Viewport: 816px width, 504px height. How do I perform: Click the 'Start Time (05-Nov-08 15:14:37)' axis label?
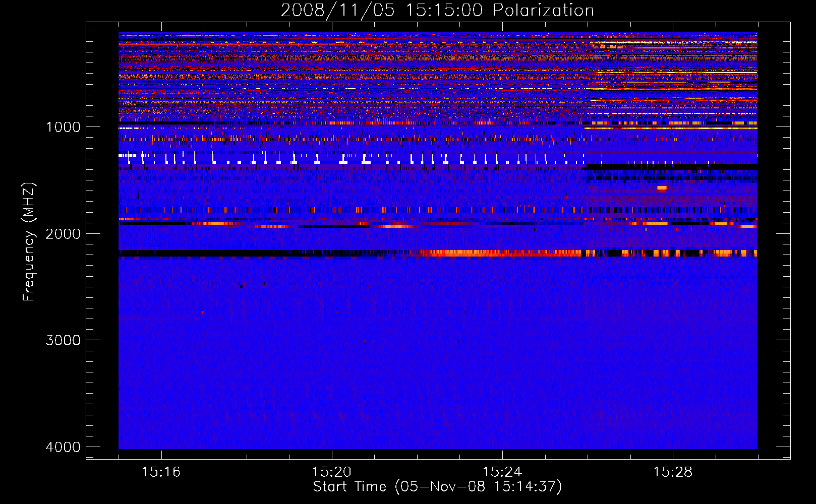pos(437,487)
